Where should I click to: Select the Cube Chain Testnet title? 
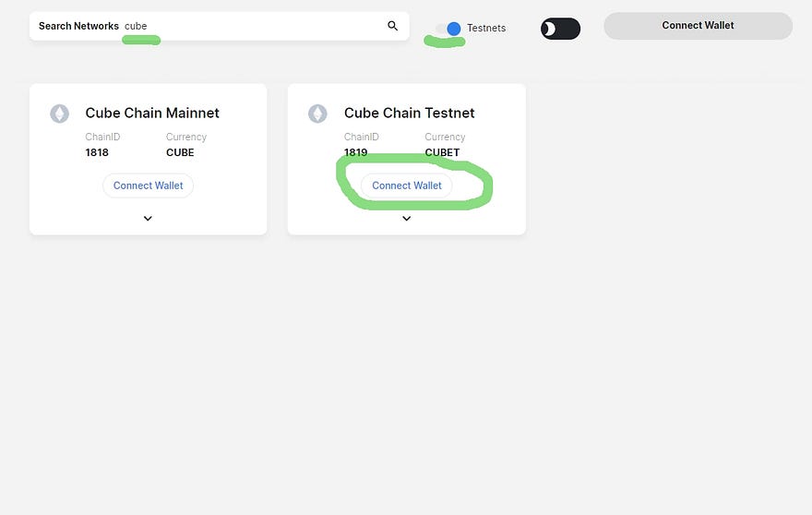point(409,113)
